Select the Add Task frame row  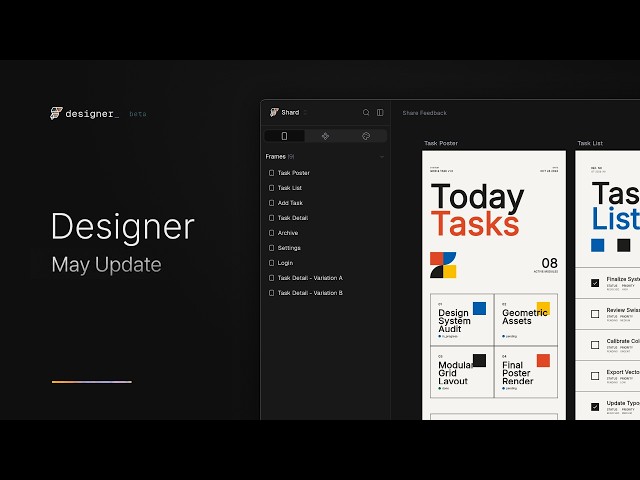tap(325, 203)
